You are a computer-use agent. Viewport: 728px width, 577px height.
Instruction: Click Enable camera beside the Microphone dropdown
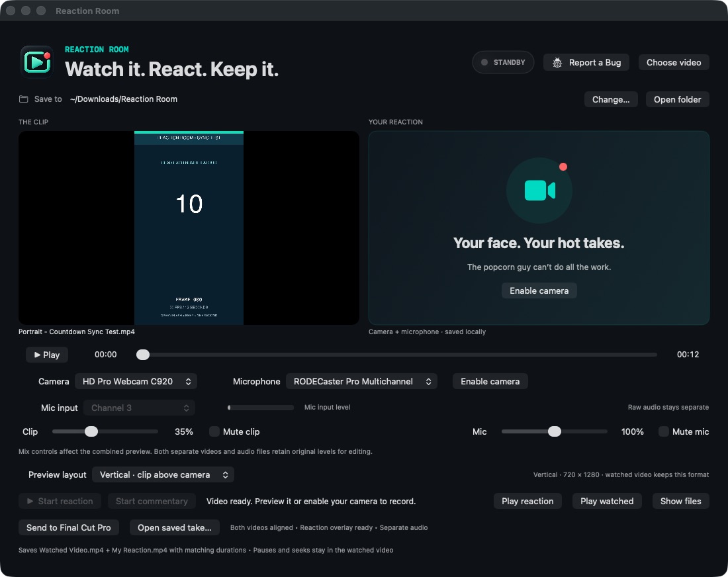click(490, 381)
